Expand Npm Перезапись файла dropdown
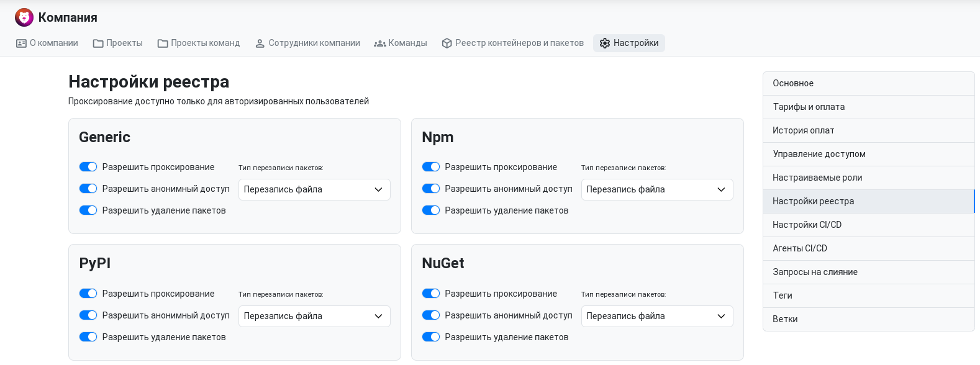Screen dimensions: 980x365 [x=657, y=189]
